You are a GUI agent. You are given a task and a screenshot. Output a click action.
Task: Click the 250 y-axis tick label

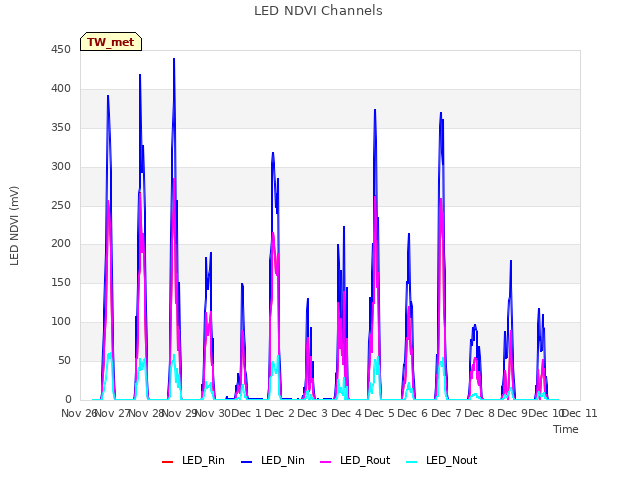tap(61, 205)
